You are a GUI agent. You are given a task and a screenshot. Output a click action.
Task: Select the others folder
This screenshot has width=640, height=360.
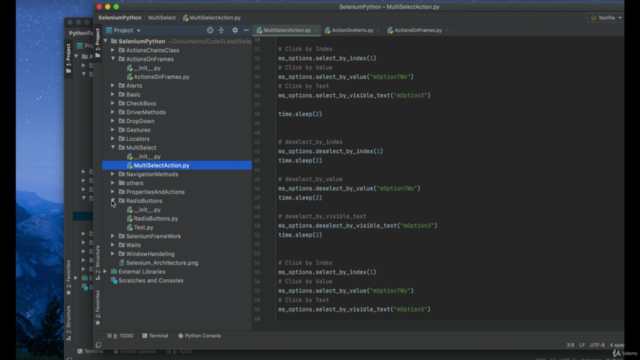134,183
